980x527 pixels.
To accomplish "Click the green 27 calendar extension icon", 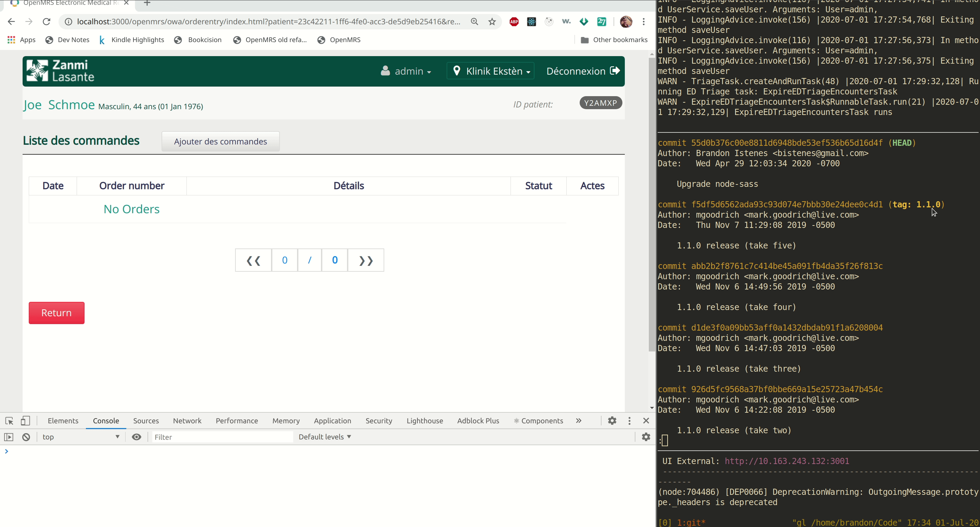I will [x=602, y=22].
